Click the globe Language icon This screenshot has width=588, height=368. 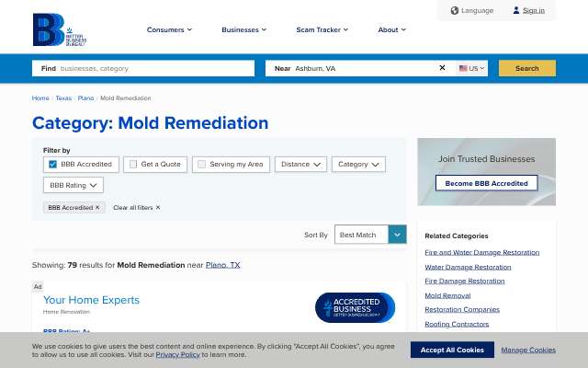[455, 10]
